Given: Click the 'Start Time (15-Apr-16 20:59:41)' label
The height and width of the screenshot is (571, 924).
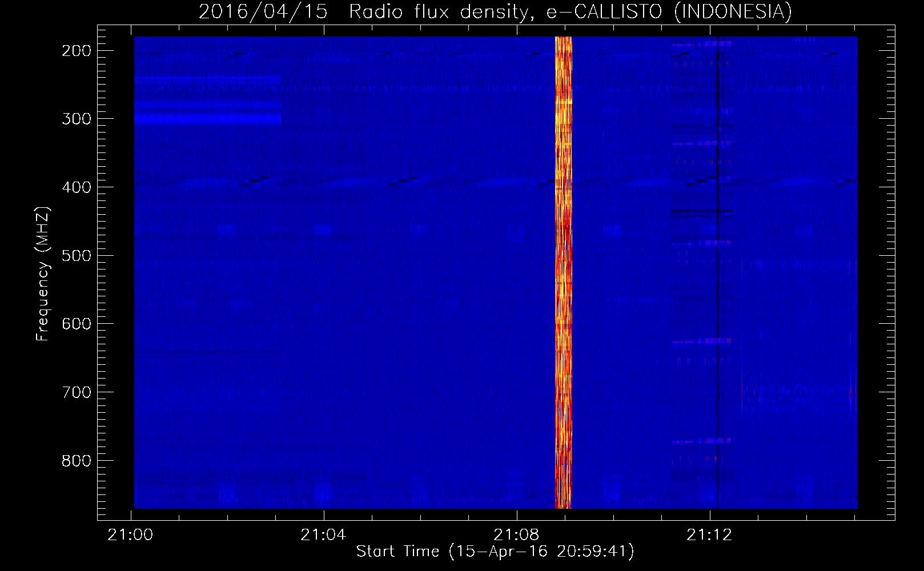Looking at the screenshot, I should 495,552.
